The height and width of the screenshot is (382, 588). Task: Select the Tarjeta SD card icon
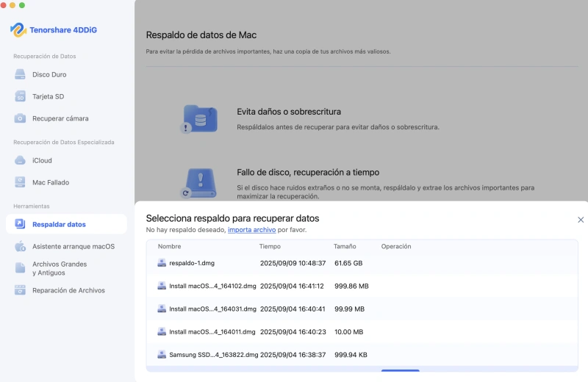(x=20, y=96)
